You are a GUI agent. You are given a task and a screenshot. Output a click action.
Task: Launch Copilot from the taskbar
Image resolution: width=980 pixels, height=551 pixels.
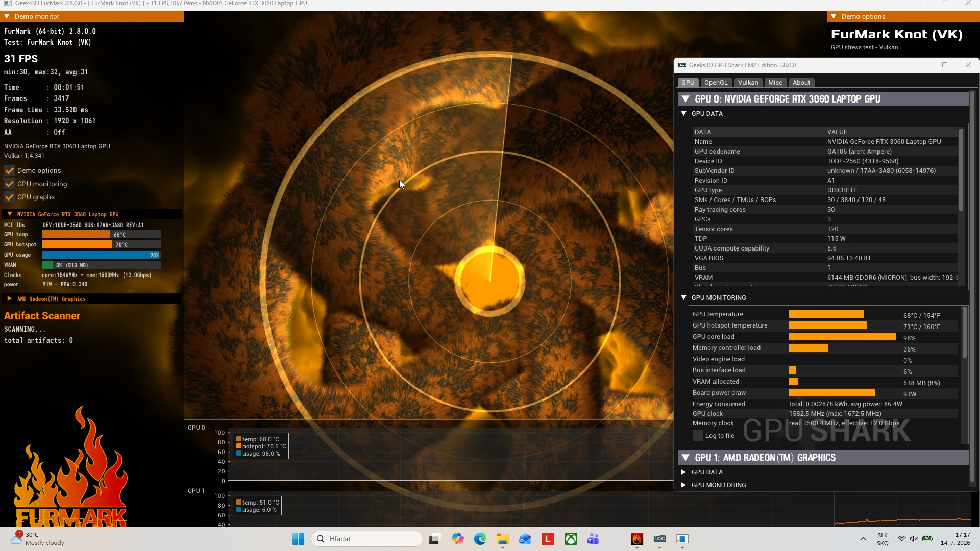coord(457,539)
